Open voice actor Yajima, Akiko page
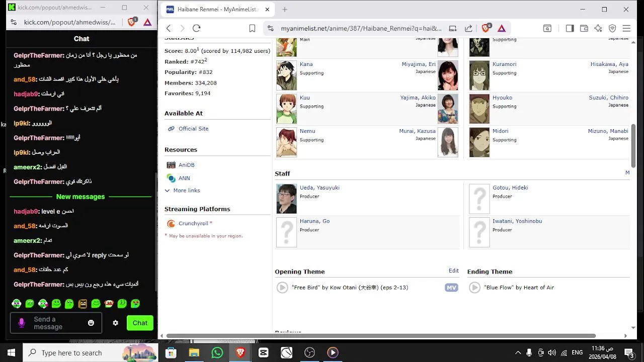The height and width of the screenshot is (362, 644). pos(418,98)
